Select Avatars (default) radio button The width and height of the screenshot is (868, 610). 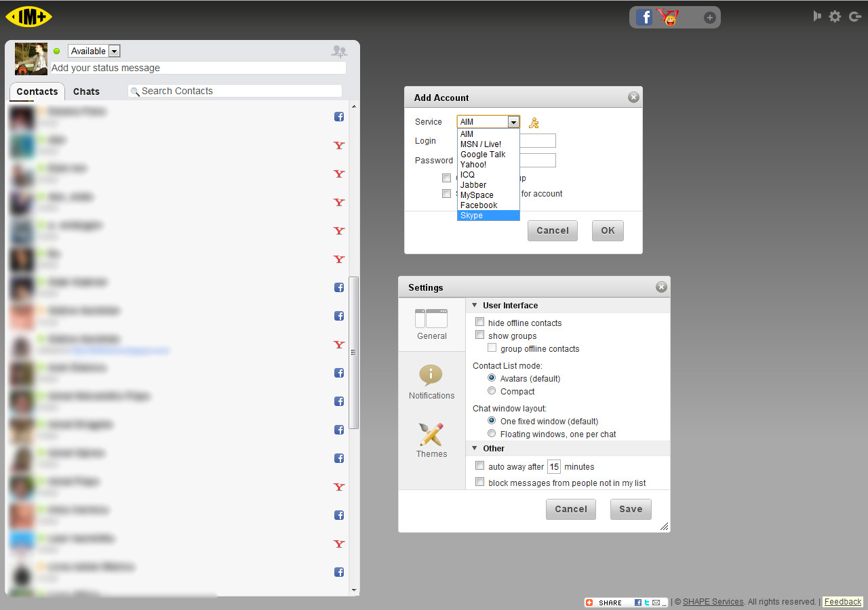tap(492, 378)
